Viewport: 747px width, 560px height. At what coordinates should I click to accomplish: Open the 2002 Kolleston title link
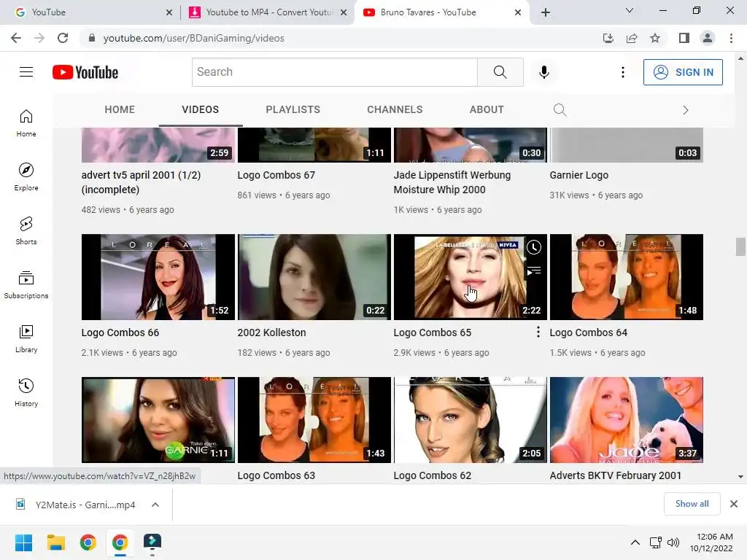coord(271,332)
